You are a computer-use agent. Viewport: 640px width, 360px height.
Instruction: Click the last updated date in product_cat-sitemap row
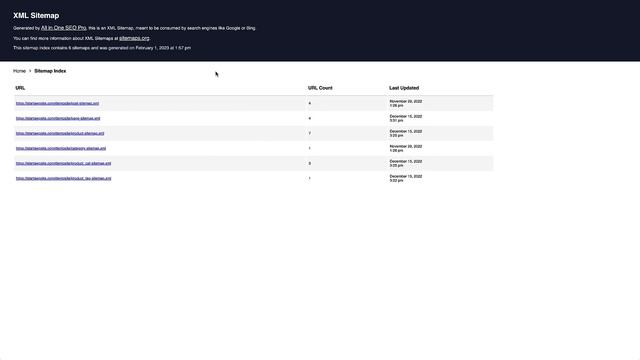[406, 163]
